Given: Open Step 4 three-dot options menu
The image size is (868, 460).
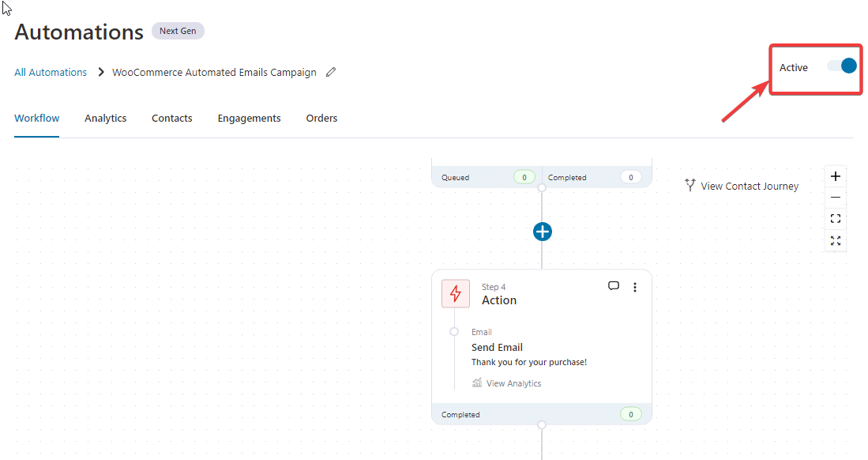Looking at the screenshot, I should tap(635, 288).
